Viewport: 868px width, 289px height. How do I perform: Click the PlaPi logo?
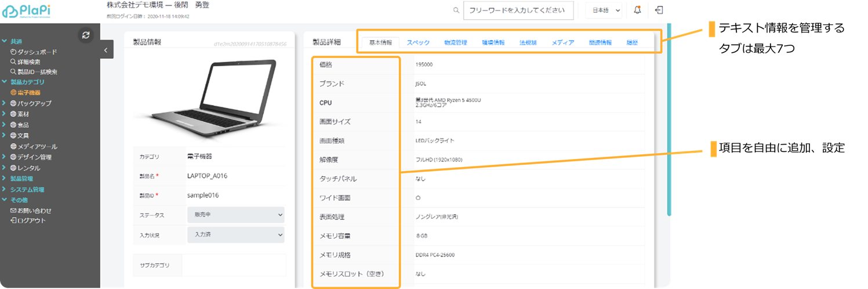tap(31, 11)
